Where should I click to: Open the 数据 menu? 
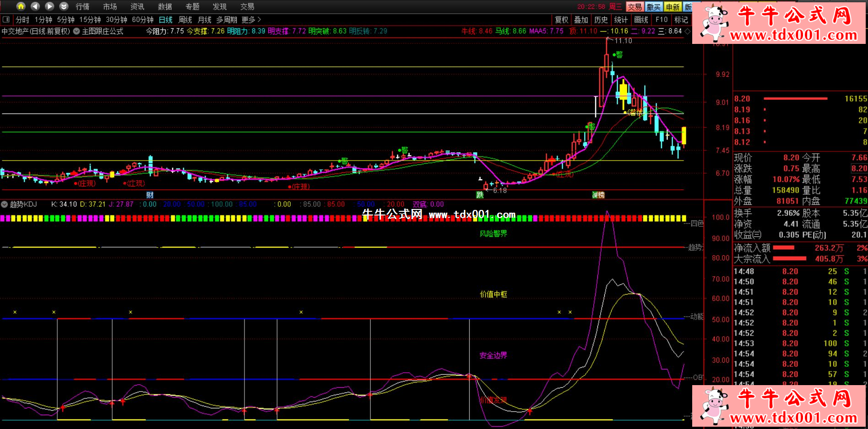165,6
